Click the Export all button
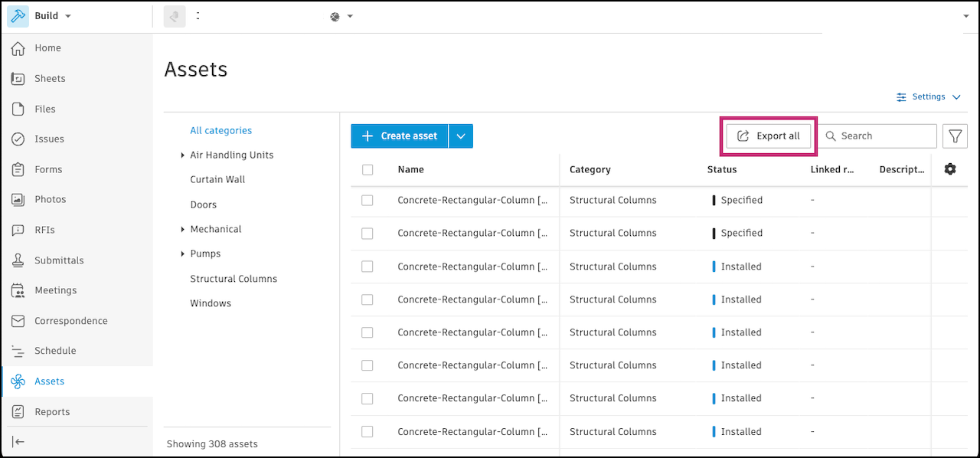 (x=768, y=136)
